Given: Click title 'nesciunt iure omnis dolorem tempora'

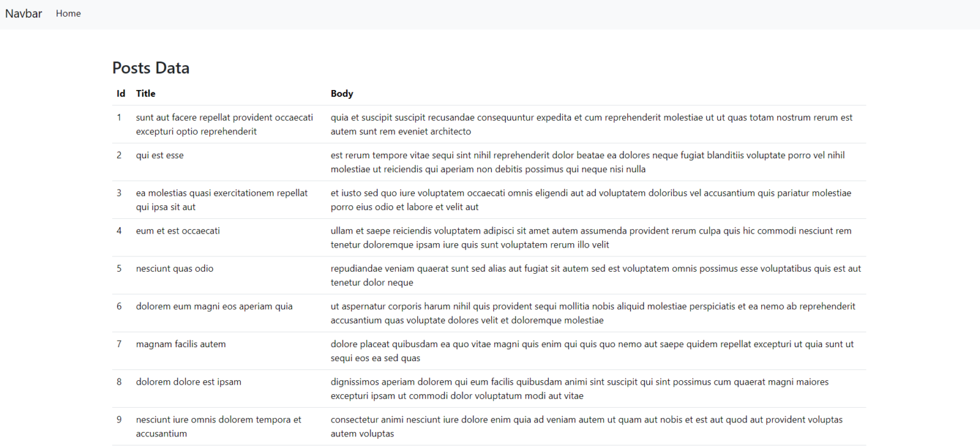Looking at the screenshot, I should [214, 420].
